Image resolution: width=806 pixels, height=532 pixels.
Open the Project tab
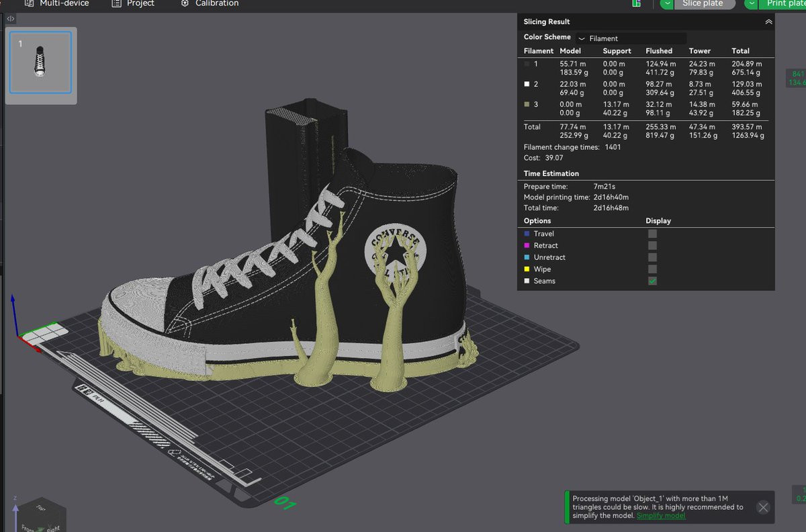(x=140, y=3)
